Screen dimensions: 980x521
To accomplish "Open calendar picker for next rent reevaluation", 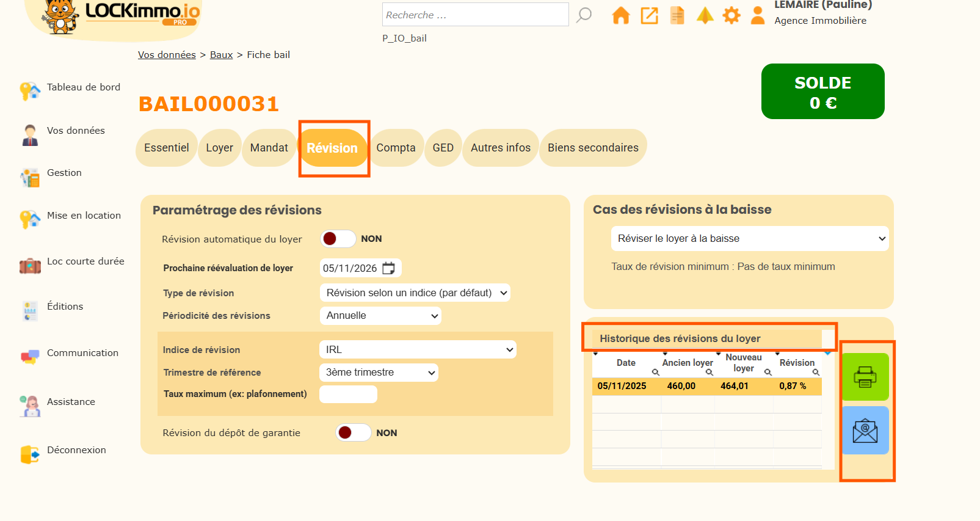I will pos(388,268).
